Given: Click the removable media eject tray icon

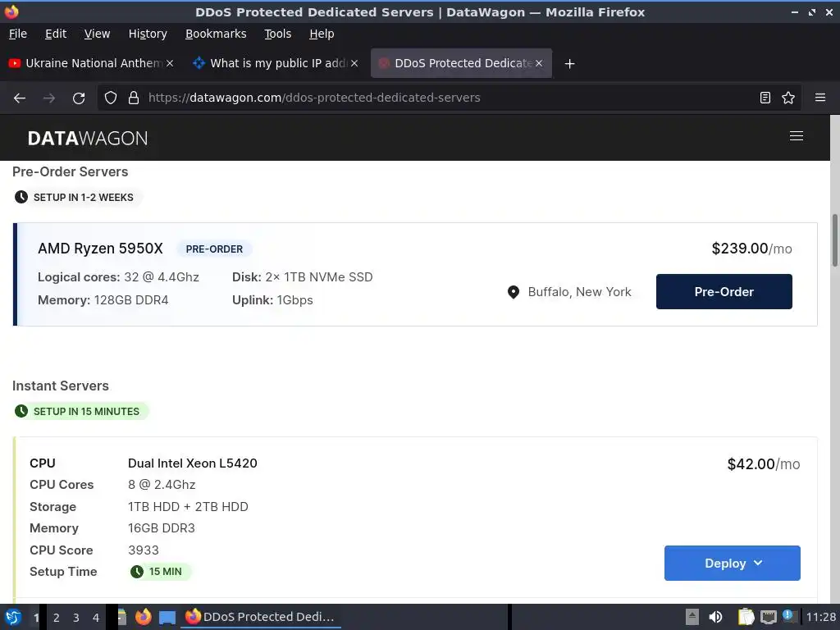Looking at the screenshot, I should point(692,617).
